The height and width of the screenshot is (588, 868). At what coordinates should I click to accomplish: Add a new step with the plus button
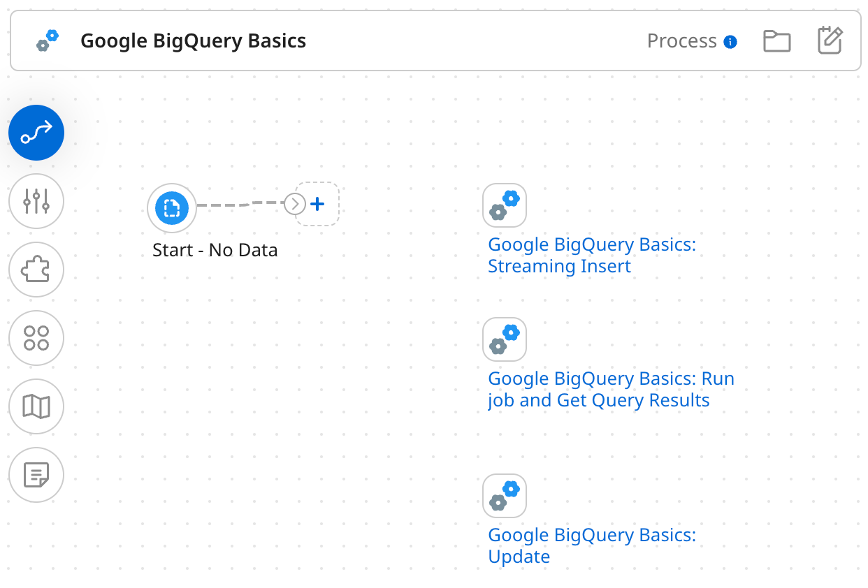pos(317,204)
